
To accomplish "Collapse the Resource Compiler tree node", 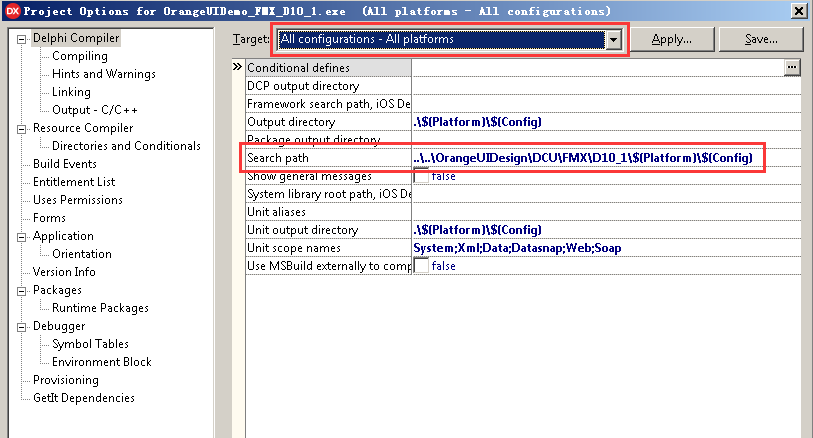I will 22,129.
